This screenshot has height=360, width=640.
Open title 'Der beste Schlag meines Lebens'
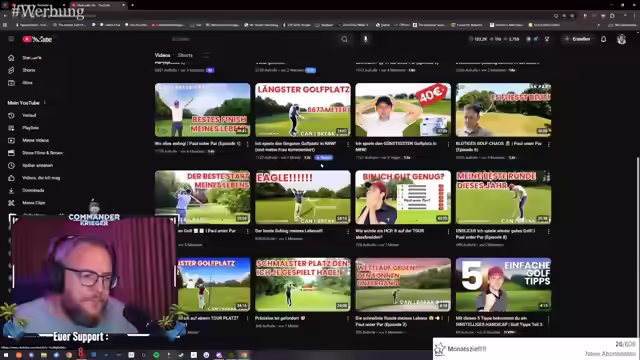289,231
